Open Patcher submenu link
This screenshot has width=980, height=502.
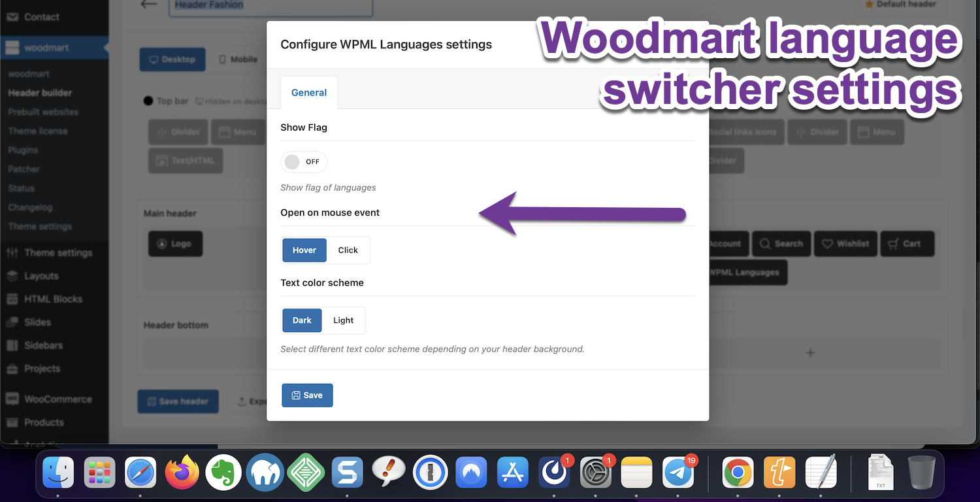click(24, 169)
